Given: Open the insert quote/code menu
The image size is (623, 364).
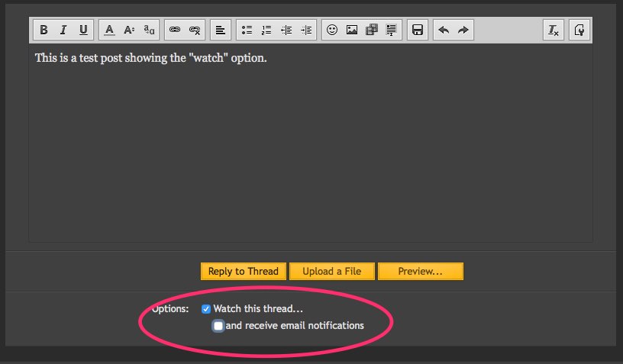Looking at the screenshot, I should (x=392, y=30).
